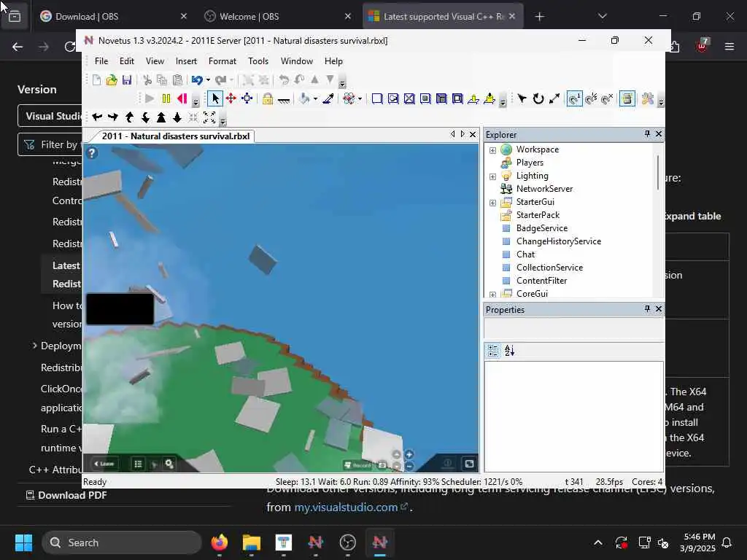Open the Insert menu
The image size is (747, 560).
(x=186, y=61)
